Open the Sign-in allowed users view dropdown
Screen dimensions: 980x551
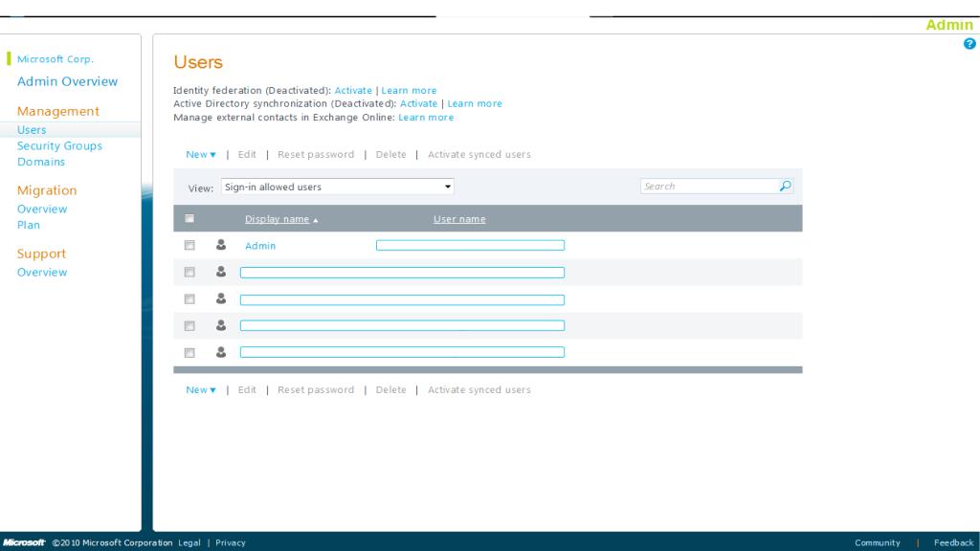pos(338,187)
